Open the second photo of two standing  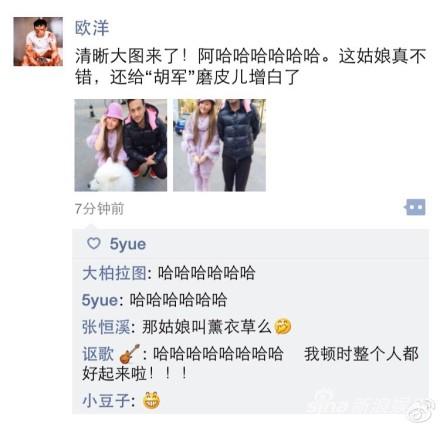(x=219, y=145)
